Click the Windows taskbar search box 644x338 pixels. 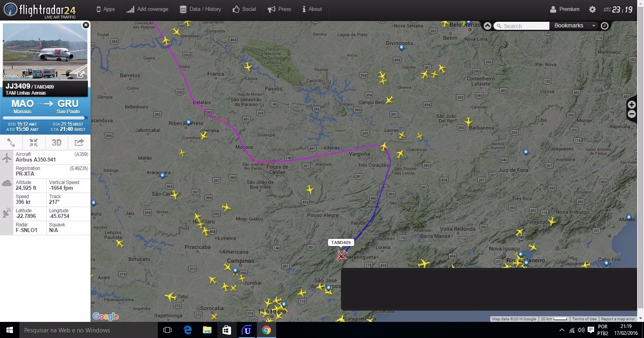click(89, 330)
